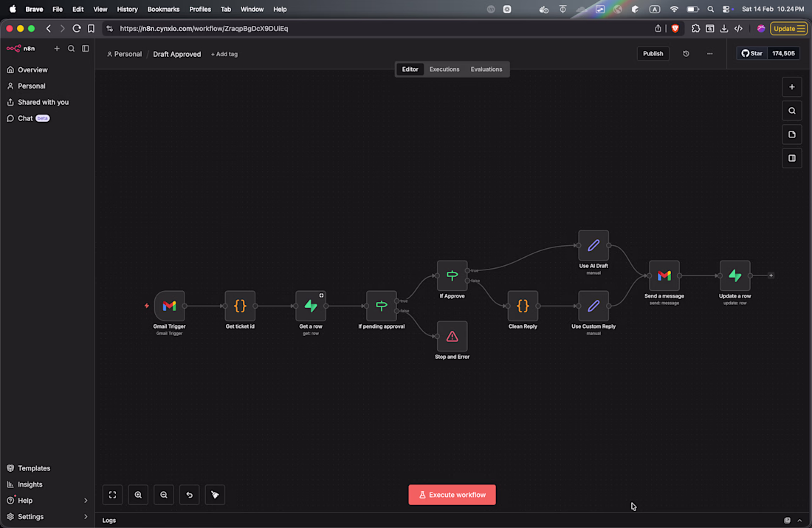The height and width of the screenshot is (528, 812).
Task: Select the Send a message Gmail node
Action: point(664,275)
